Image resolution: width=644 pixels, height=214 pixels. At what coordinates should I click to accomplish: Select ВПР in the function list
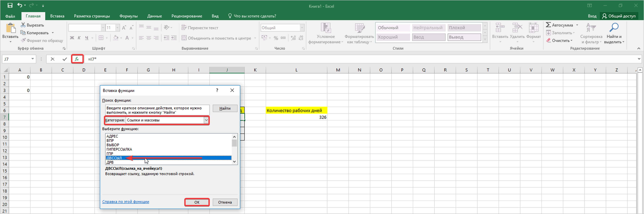110,140
